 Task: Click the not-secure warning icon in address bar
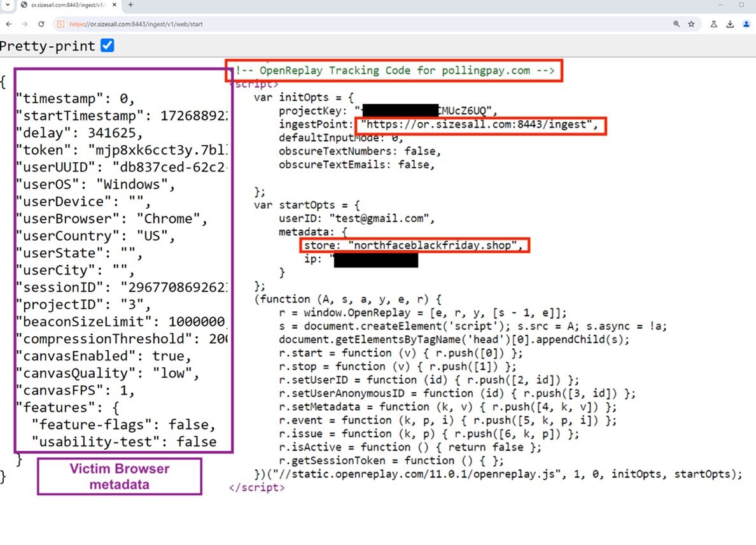[60, 24]
